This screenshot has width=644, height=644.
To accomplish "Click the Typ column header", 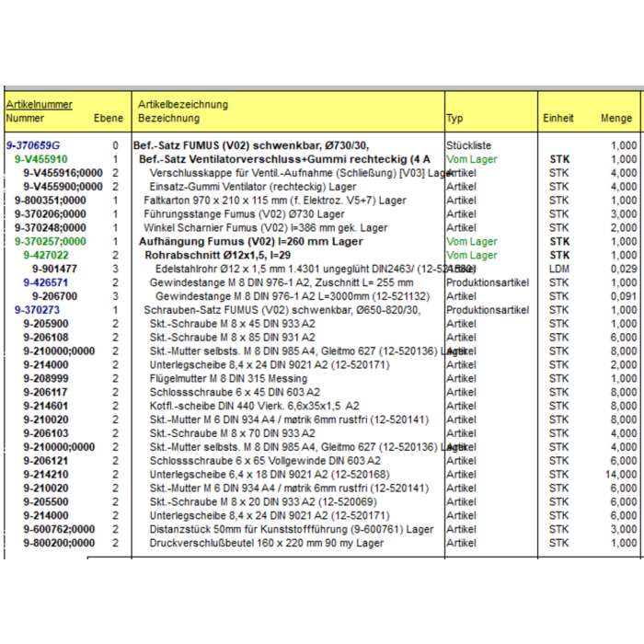I will (x=454, y=119).
